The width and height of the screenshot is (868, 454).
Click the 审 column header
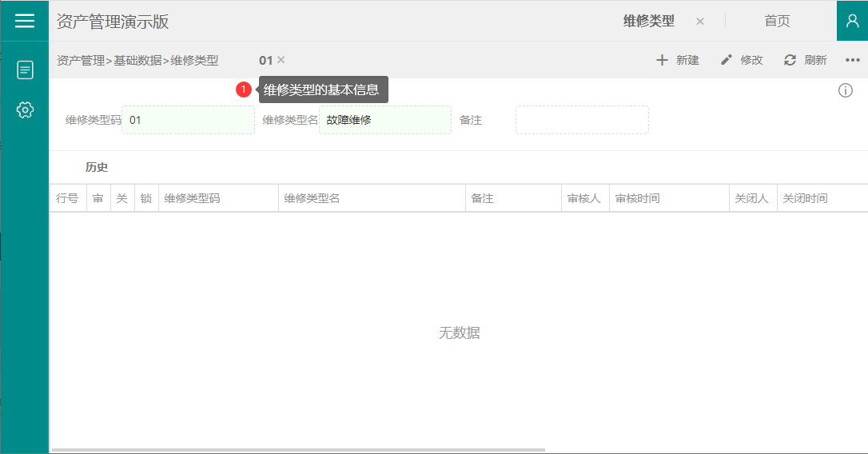coord(98,198)
